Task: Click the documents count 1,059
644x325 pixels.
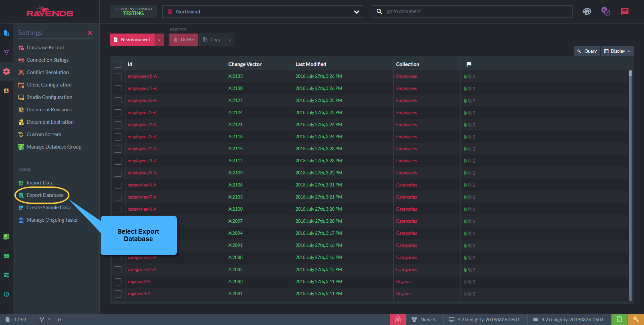Action: [x=16, y=320]
